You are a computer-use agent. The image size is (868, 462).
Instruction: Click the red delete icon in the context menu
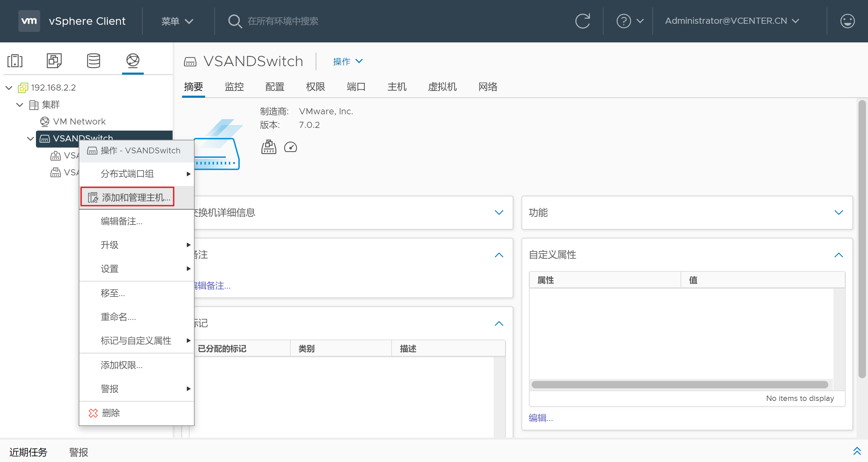click(x=93, y=413)
